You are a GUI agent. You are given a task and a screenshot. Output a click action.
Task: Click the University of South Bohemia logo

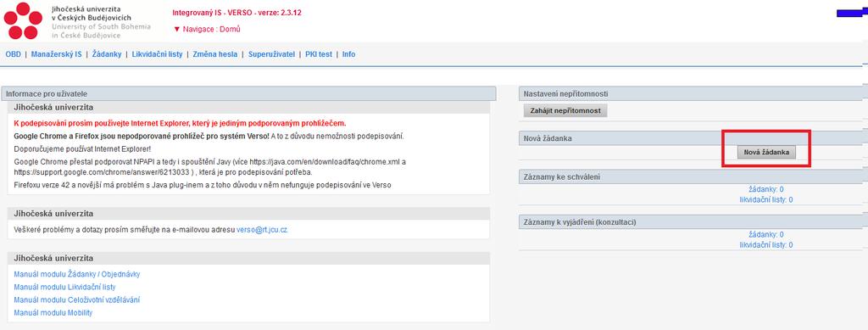(23, 21)
